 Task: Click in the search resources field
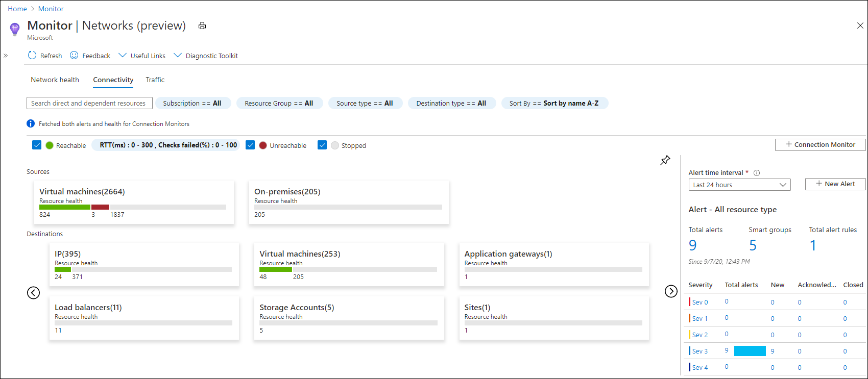(89, 103)
